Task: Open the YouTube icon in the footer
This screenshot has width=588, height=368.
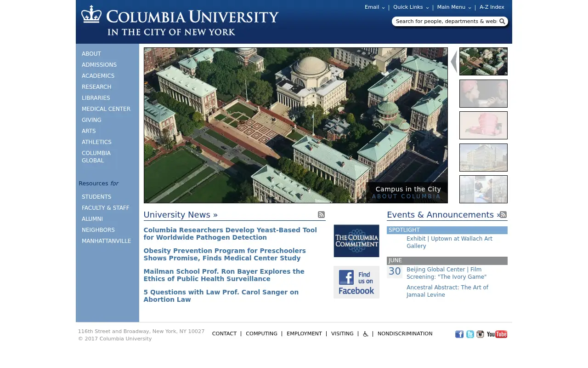Action: click(x=497, y=334)
